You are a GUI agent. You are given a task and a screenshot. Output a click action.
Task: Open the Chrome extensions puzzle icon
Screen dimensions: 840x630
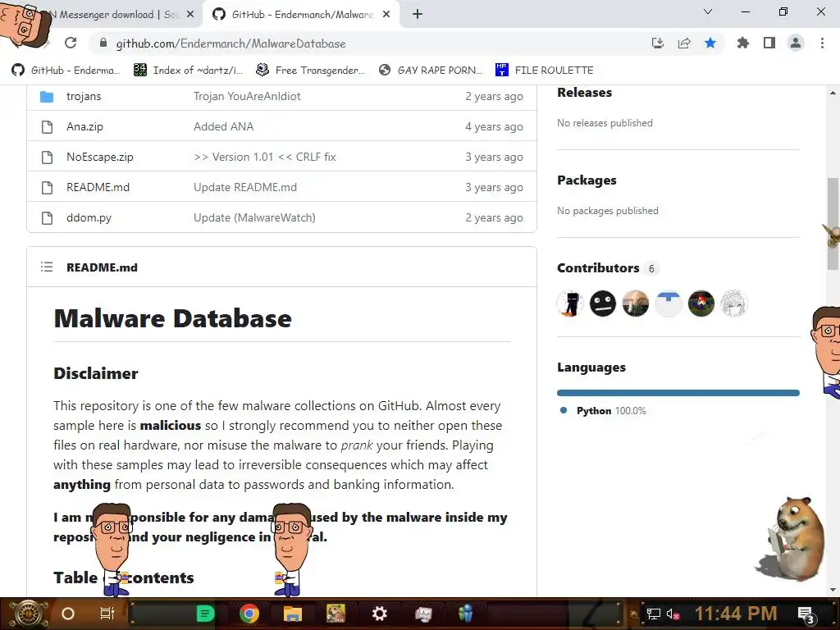(742, 43)
